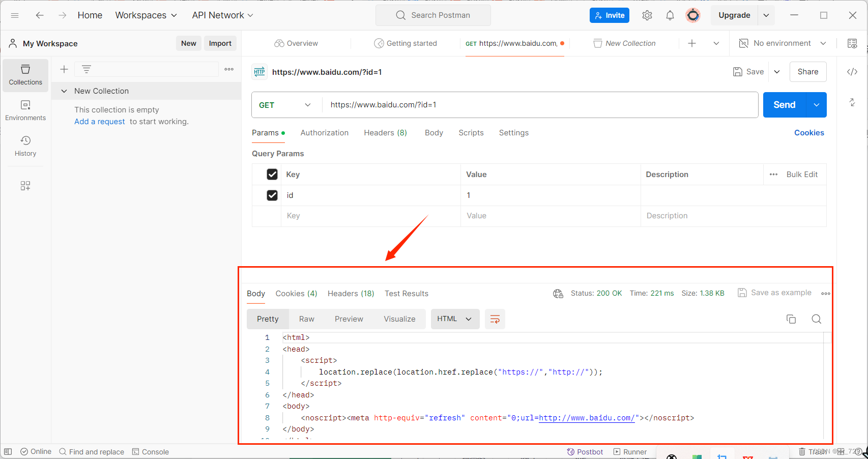Image resolution: width=868 pixels, height=459 pixels.
Task: Open the API Network dropdown
Action: (x=222, y=15)
